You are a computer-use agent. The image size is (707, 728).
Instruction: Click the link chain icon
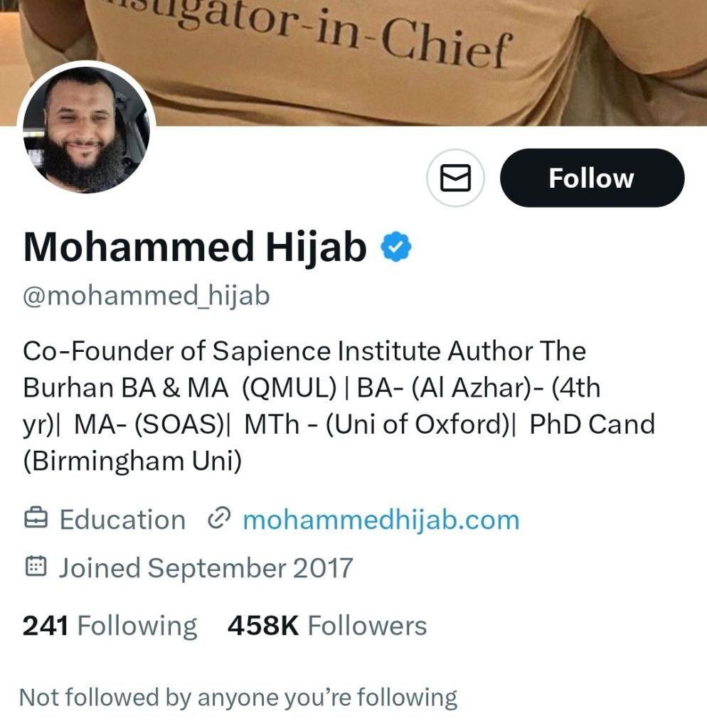(x=219, y=518)
